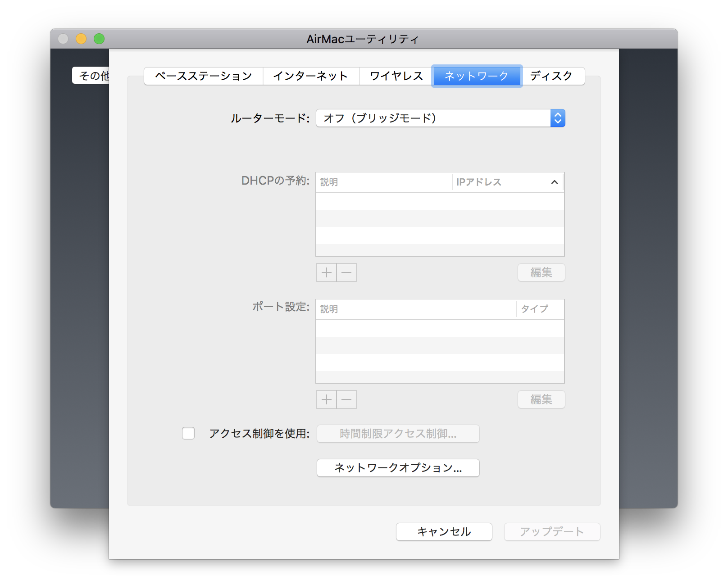
Task: Switch to the ベースステーション tab
Action: tap(204, 76)
